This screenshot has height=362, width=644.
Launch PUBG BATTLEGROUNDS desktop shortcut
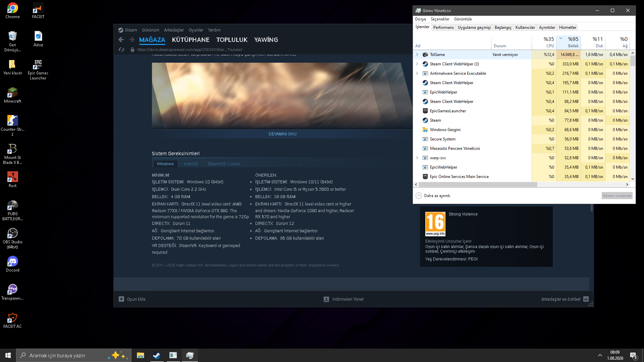pyautogui.click(x=12, y=210)
